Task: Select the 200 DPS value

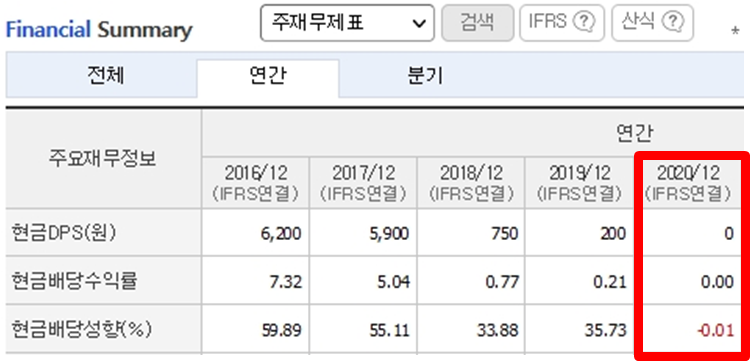Action: tap(612, 234)
